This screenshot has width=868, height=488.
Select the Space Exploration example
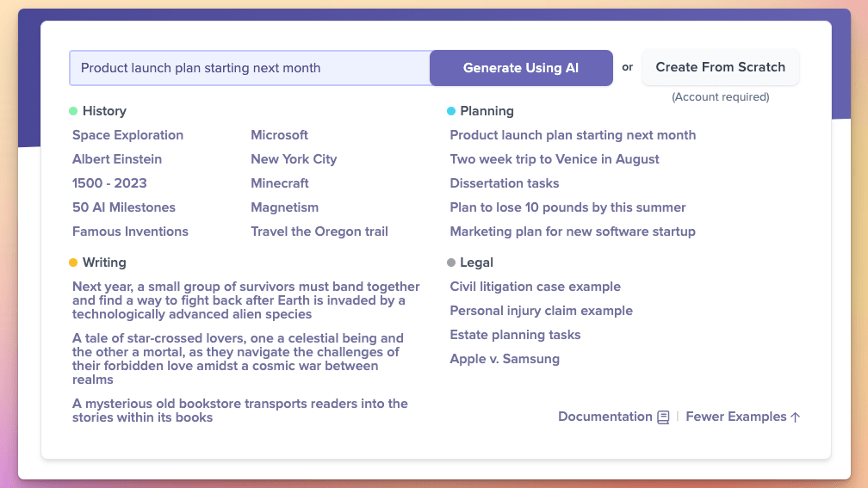pos(127,135)
